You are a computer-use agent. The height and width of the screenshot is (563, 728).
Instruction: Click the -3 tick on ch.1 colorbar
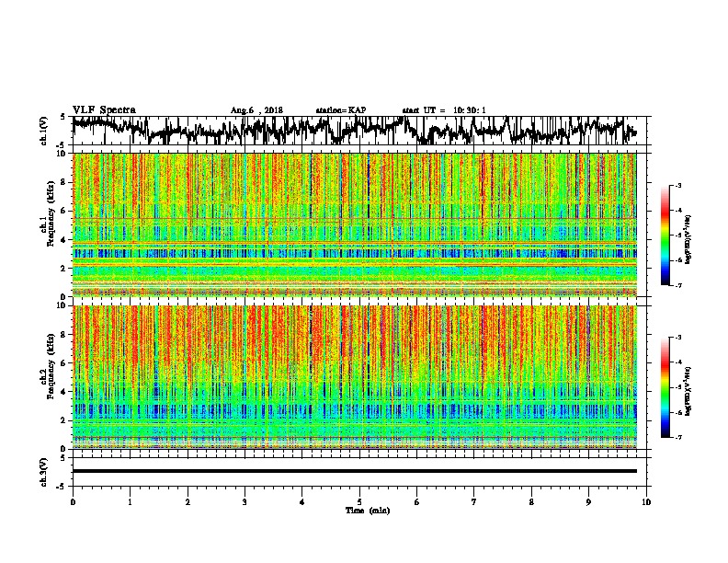[678, 186]
